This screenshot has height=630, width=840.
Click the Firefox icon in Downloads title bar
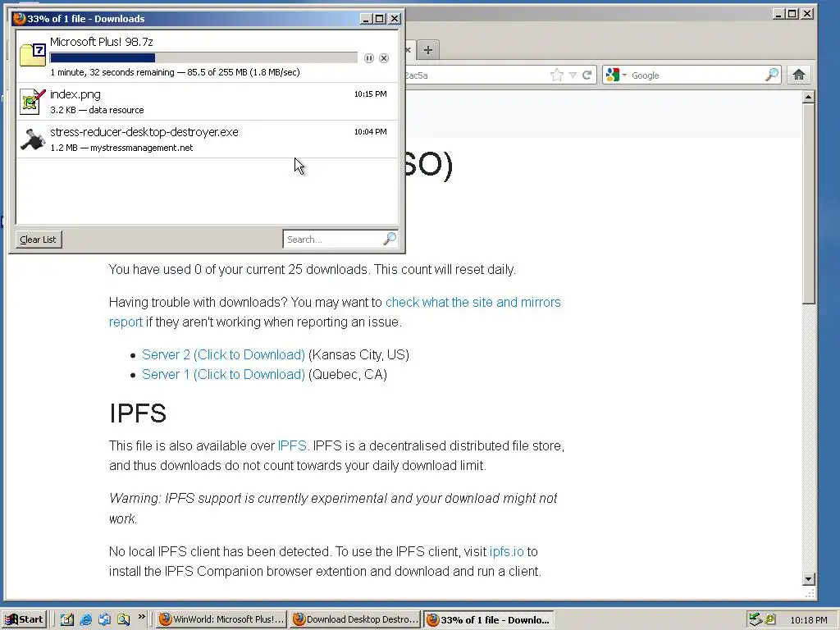click(20, 18)
